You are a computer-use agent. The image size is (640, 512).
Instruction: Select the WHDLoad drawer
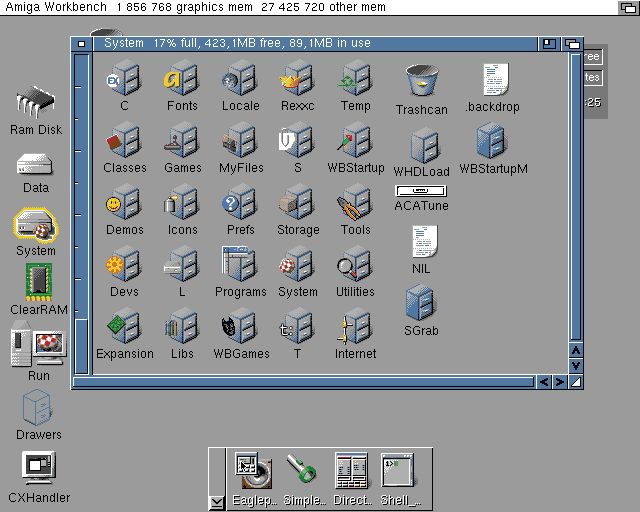click(x=424, y=145)
